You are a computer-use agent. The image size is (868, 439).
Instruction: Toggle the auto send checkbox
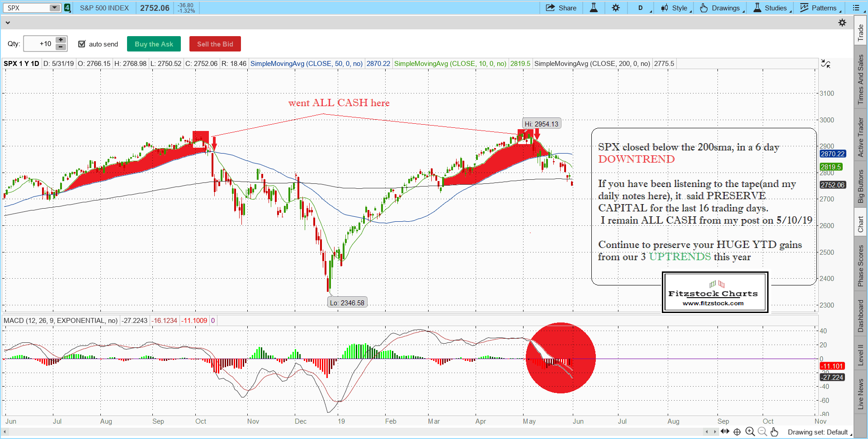[x=82, y=44]
